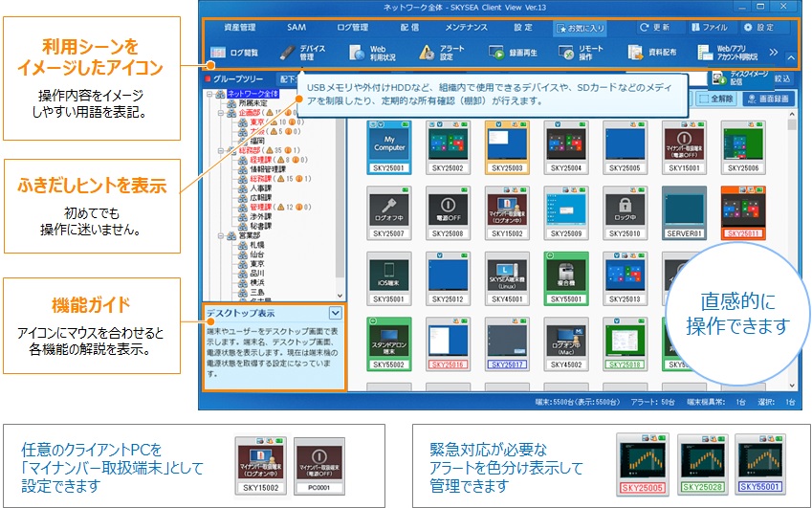Screen dimensions: 812x508
Task: Collapse the 総務部 tree node
Action: coord(221,151)
